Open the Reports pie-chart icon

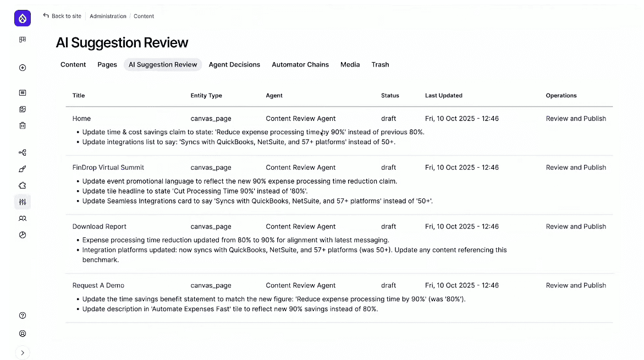click(22, 235)
